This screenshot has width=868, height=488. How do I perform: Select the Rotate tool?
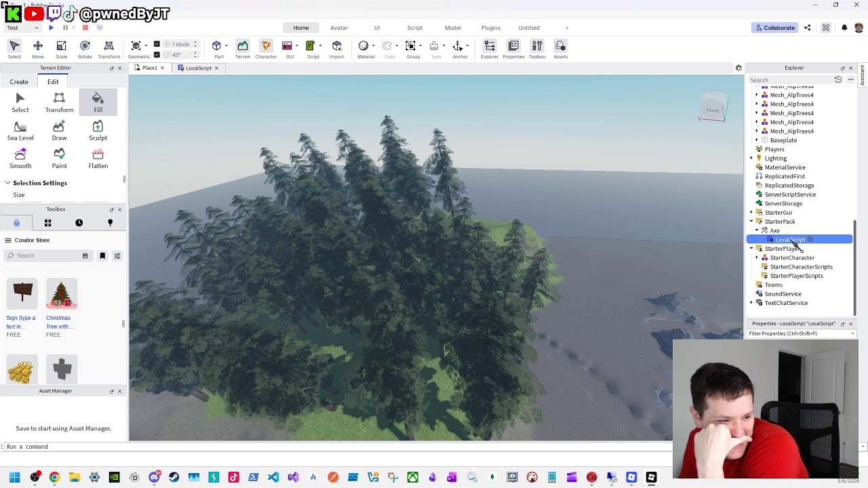pos(85,49)
